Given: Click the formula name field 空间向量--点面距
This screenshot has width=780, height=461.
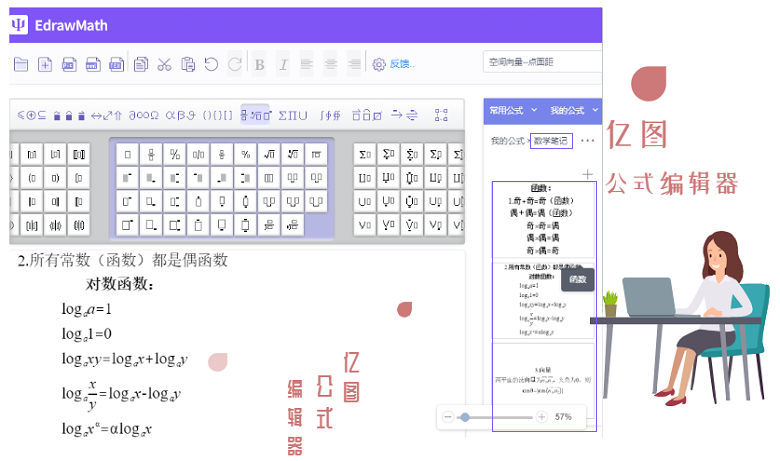Looking at the screenshot, I should tap(542, 62).
